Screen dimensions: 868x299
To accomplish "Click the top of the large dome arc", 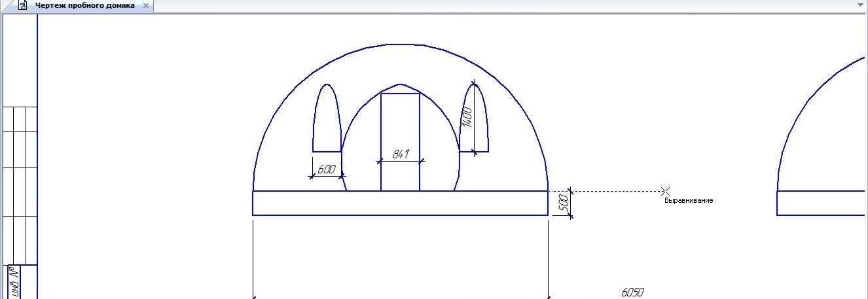I will click(x=401, y=44).
